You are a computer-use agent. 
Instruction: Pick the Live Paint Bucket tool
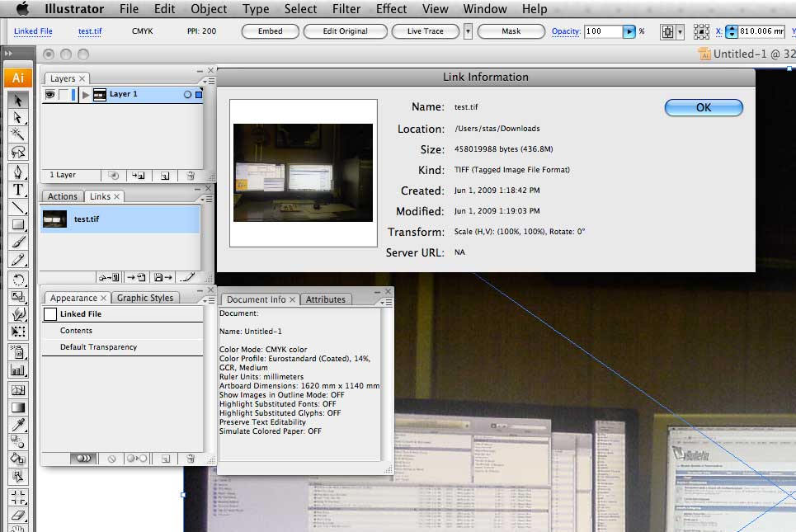pos(18,459)
